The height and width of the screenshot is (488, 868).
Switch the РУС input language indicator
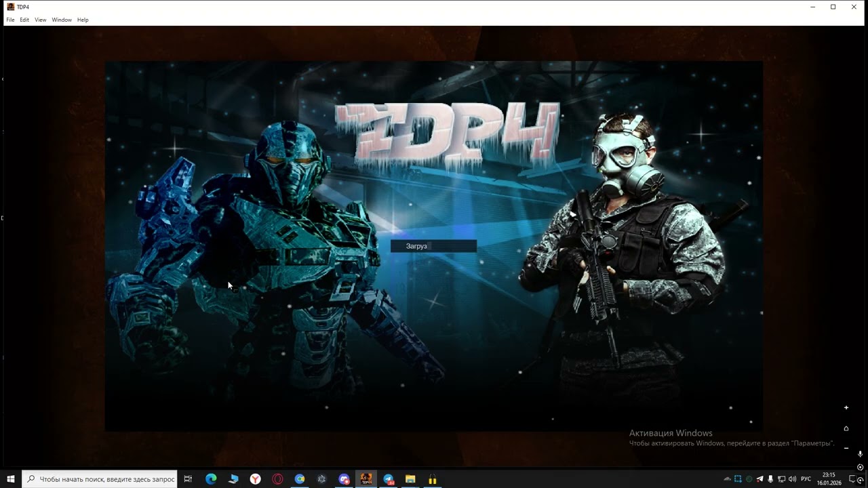click(806, 479)
